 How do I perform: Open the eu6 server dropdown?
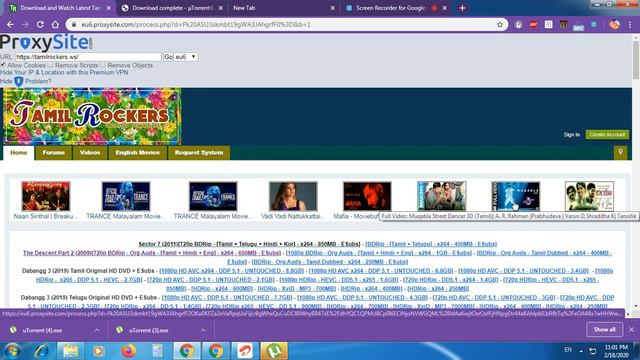pyautogui.click(x=186, y=57)
